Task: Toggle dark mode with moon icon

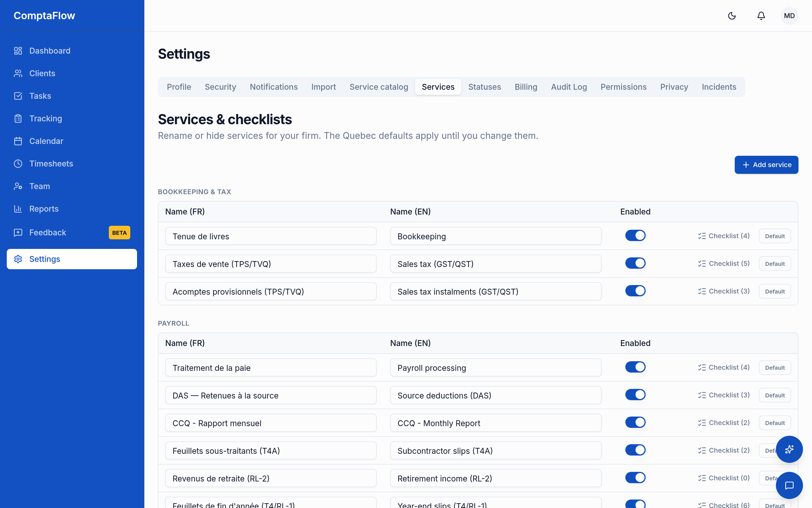Action: 732,16
